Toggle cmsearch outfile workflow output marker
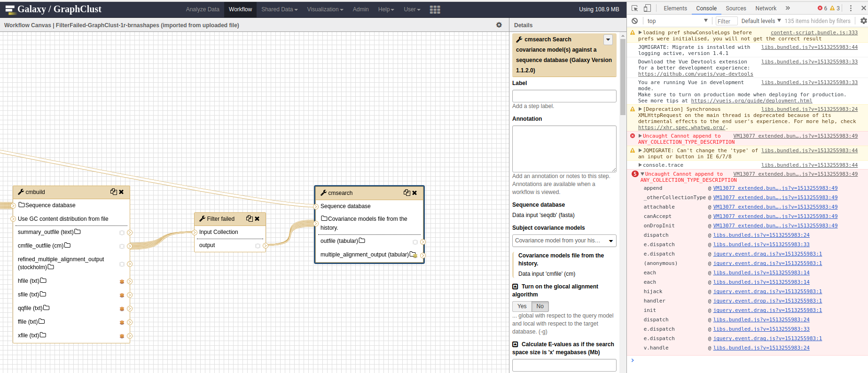 click(415, 242)
